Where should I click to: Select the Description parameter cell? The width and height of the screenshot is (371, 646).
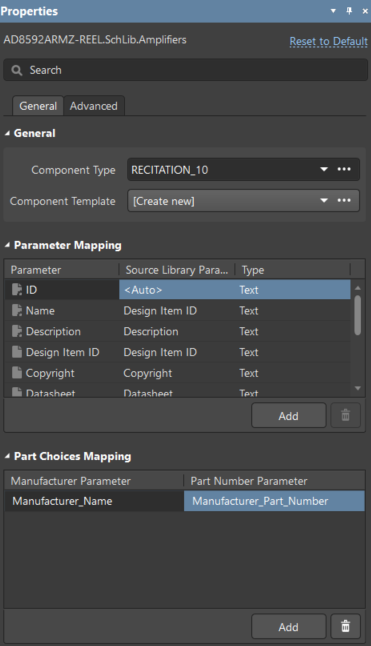click(62, 331)
